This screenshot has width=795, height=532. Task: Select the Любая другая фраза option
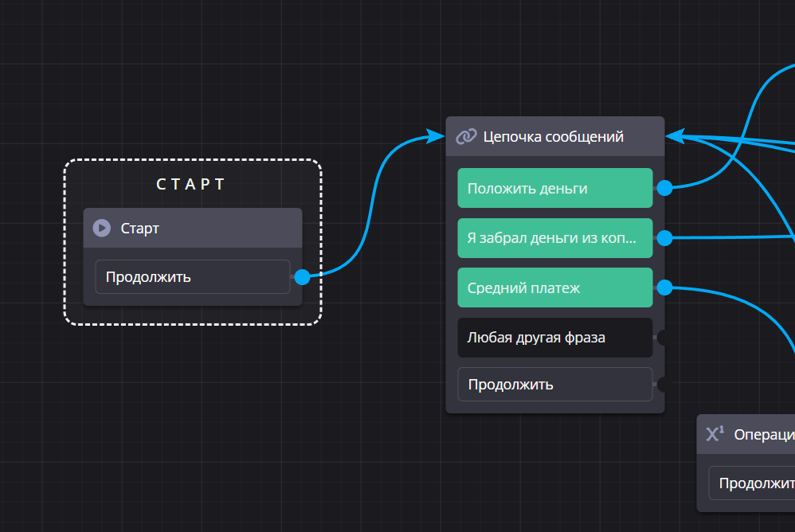[x=554, y=338]
